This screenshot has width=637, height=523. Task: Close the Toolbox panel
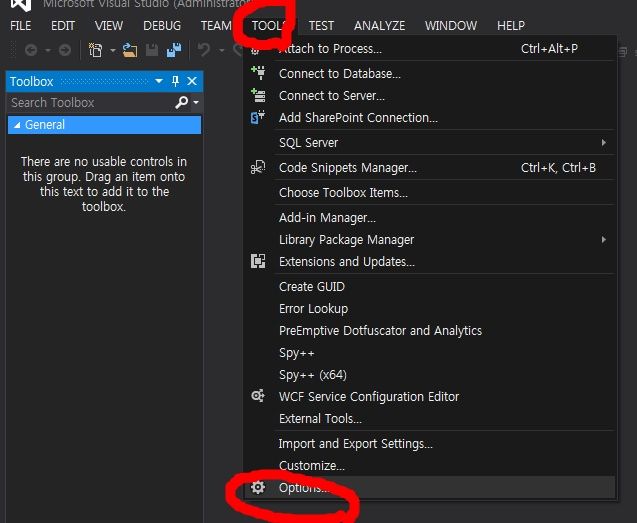click(x=192, y=81)
